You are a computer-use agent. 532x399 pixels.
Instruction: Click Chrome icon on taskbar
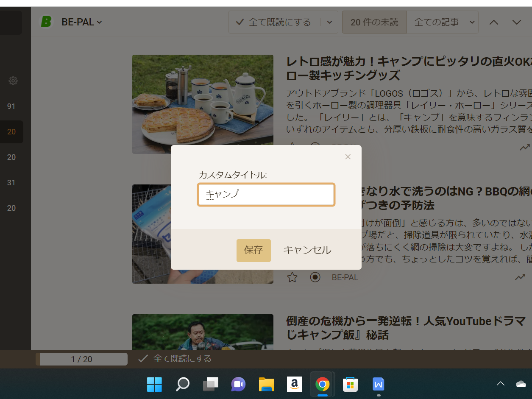[323, 384]
